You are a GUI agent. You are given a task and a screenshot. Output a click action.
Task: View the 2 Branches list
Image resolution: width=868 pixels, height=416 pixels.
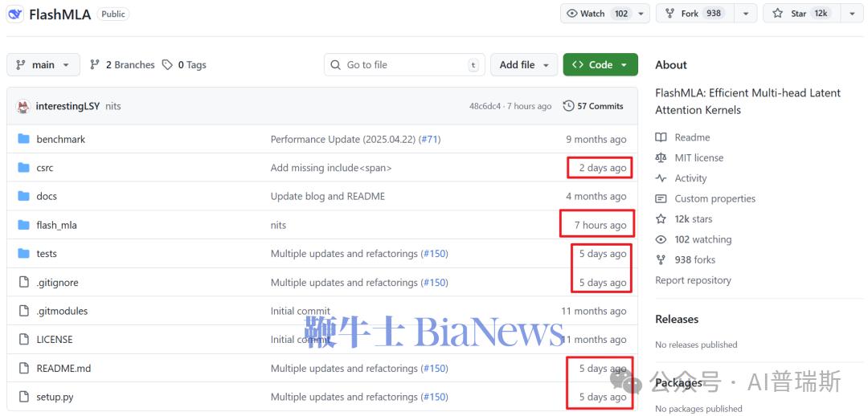tap(122, 65)
